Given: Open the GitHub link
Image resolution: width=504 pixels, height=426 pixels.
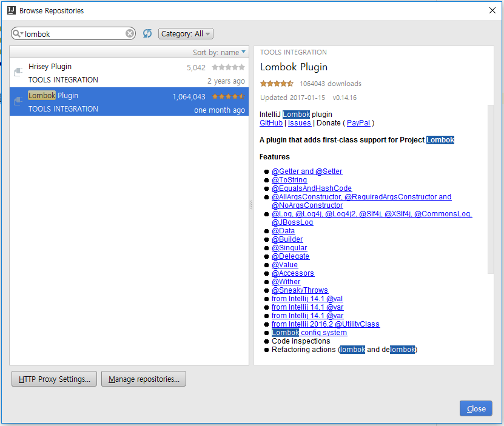Looking at the screenshot, I should pos(271,123).
